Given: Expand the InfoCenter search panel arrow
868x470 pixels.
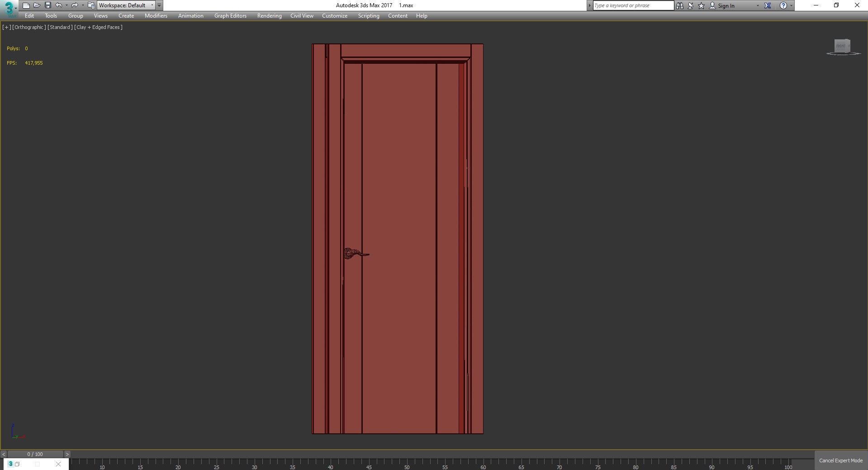Looking at the screenshot, I should tap(589, 5).
